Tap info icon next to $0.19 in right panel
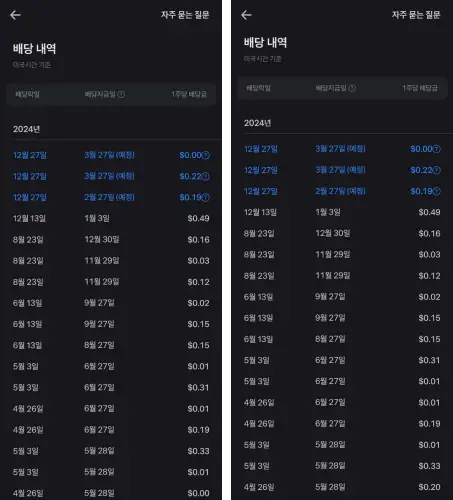This screenshot has width=453, height=500. 437,191
